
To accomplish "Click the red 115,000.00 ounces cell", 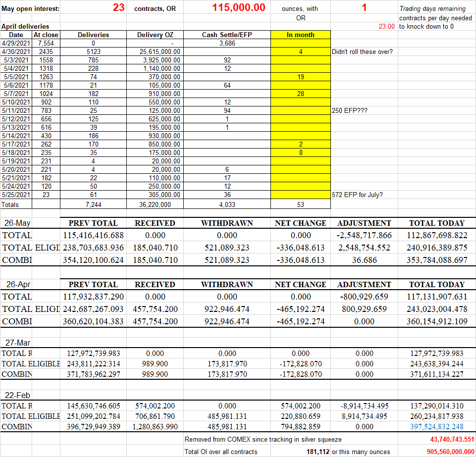I will click(x=238, y=8).
